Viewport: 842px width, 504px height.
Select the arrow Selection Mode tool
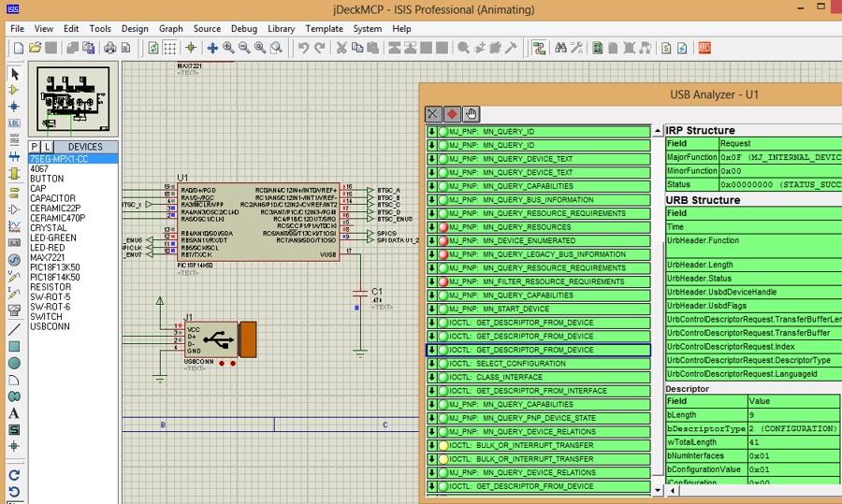pos(14,73)
